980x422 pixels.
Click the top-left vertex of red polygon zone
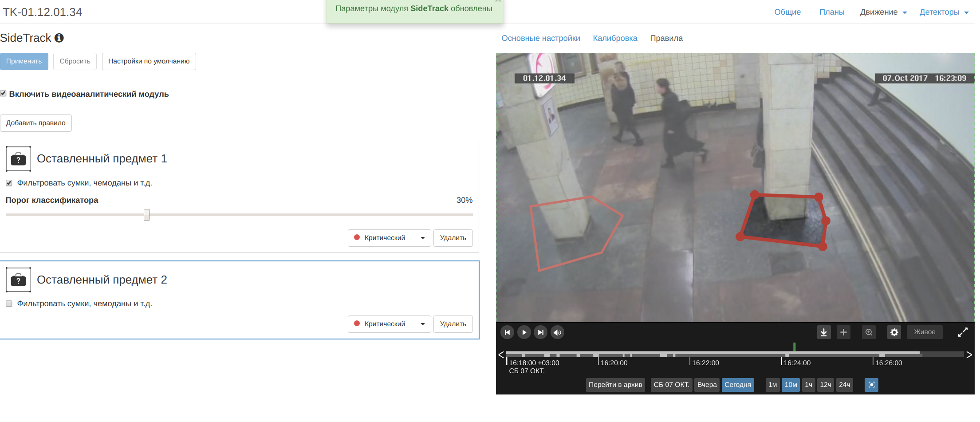click(x=755, y=194)
